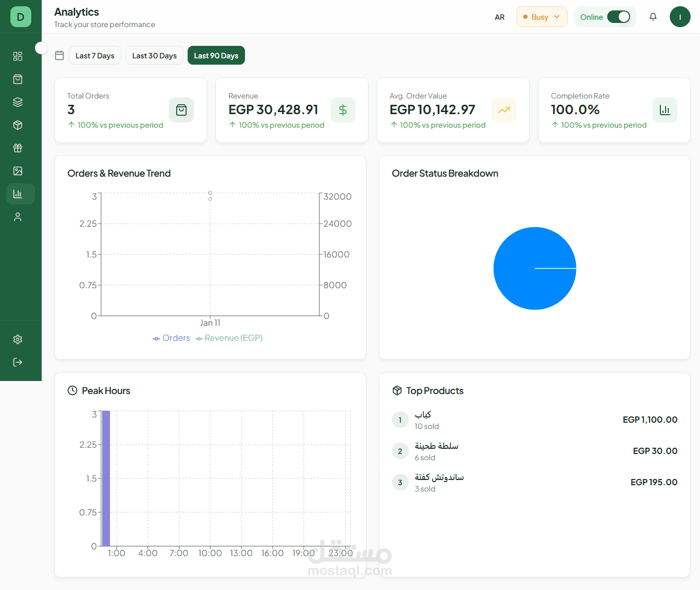The height and width of the screenshot is (590, 700).
Task: Switch language with the AR button
Action: [x=500, y=17]
